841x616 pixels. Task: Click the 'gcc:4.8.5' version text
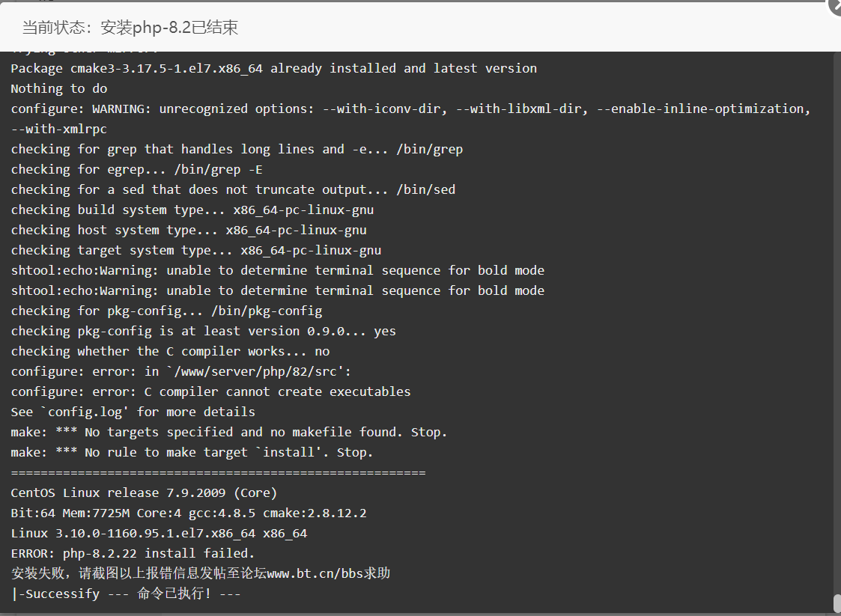(222, 513)
